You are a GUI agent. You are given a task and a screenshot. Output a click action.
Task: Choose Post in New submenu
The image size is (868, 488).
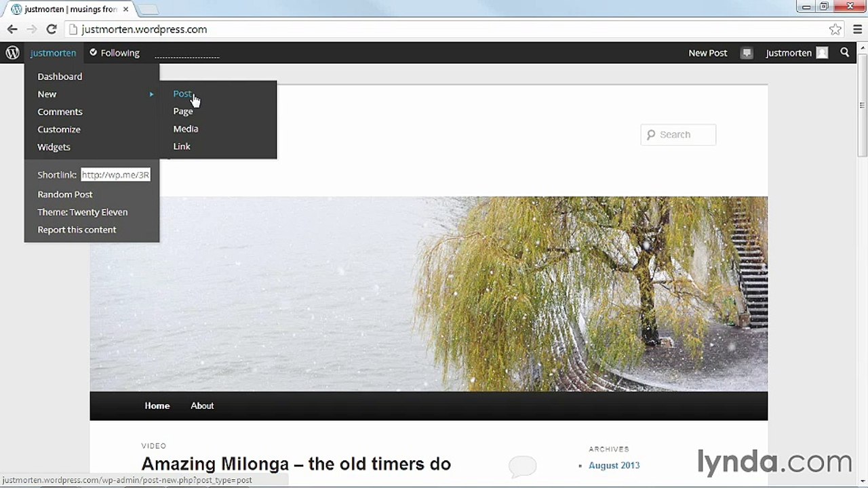pos(182,94)
